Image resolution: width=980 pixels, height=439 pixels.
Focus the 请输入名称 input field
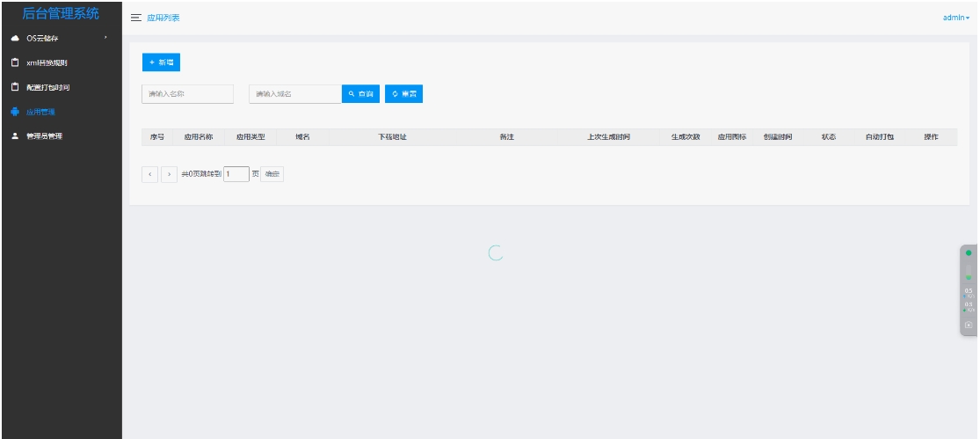pos(187,94)
